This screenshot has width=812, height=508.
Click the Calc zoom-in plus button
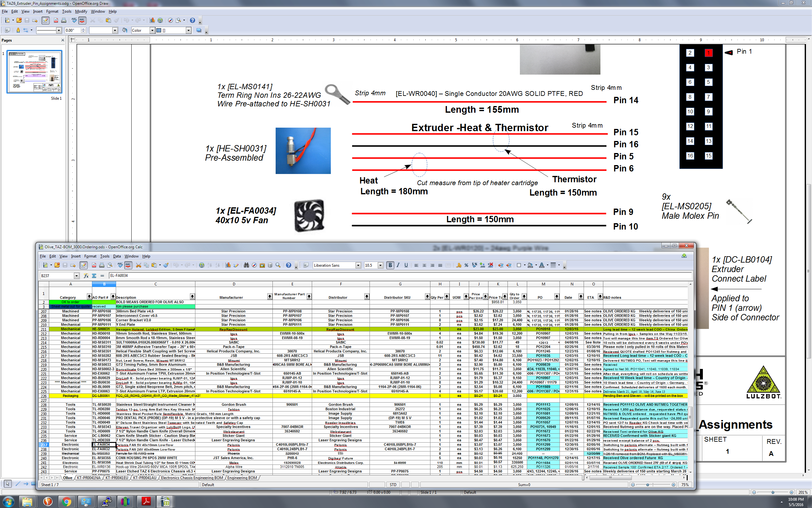(x=673, y=485)
